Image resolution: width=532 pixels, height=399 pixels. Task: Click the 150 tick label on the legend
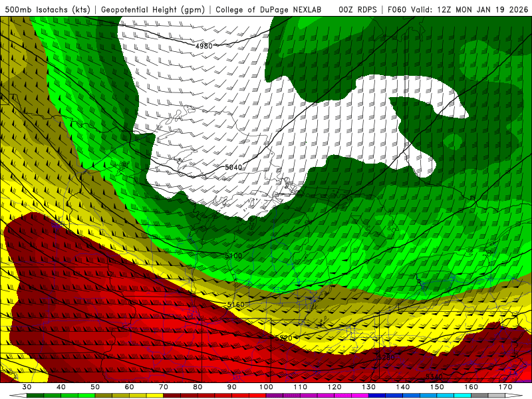pos(437,387)
